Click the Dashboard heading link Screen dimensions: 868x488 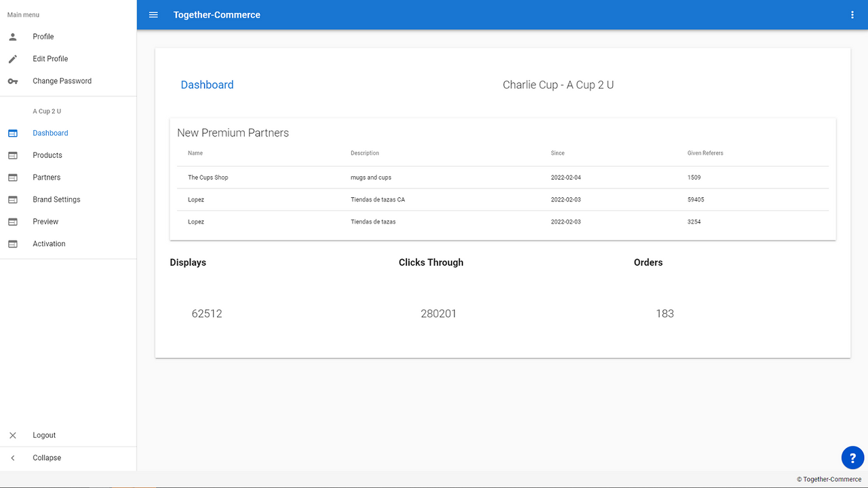(x=207, y=85)
